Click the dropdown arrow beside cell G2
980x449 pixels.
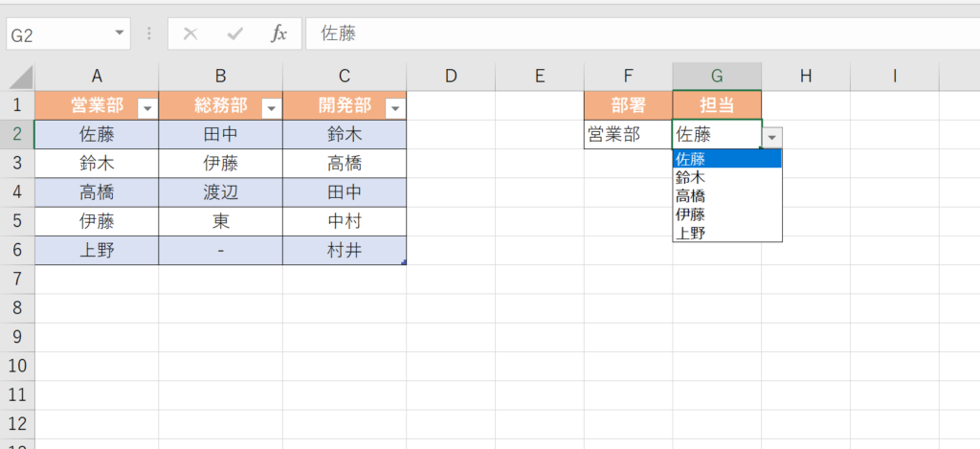(x=772, y=138)
